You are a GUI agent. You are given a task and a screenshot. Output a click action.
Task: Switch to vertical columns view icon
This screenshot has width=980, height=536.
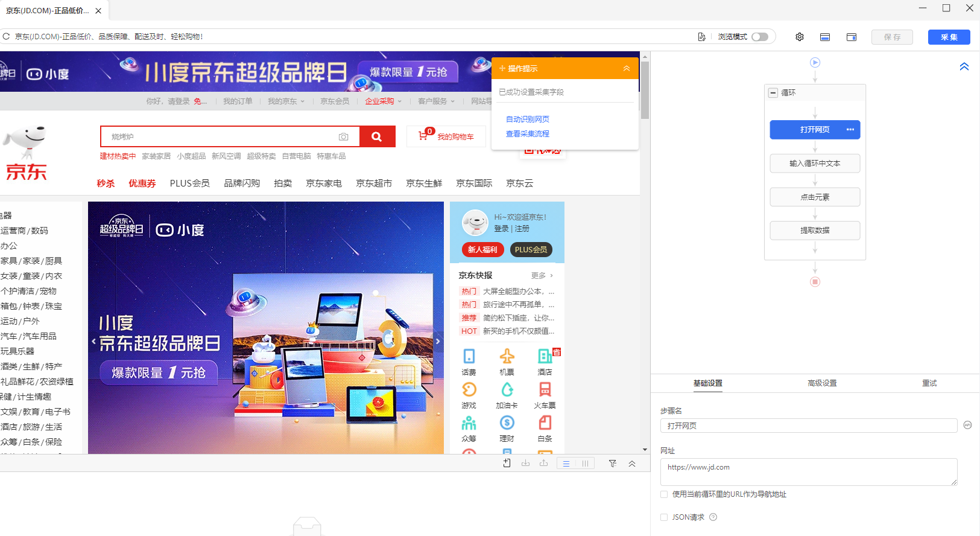tap(585, 464)
